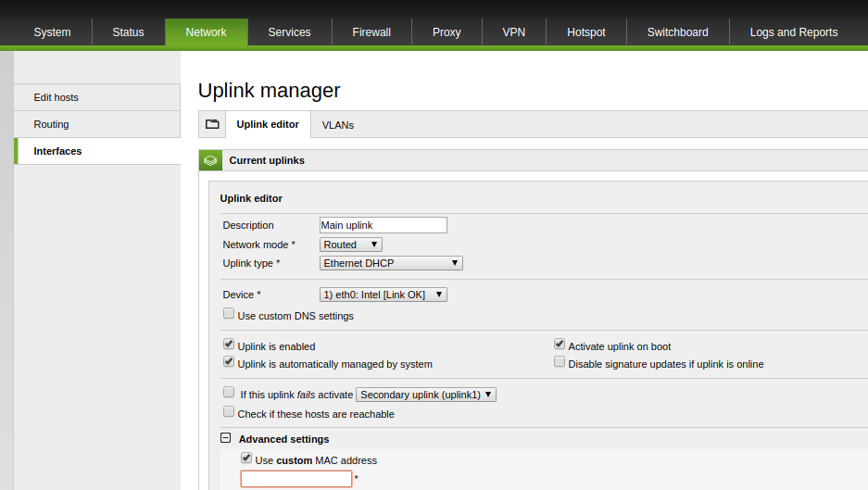Open the Network mode dropdown
The width and height of the screenshot is (868, 490).
(350, 245)
